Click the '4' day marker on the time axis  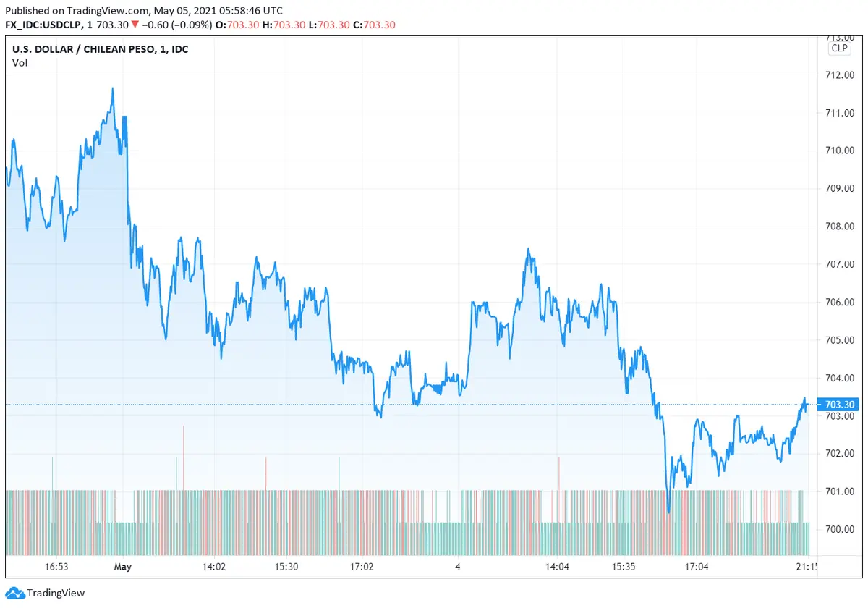pyautogui.click(x=458, y=567)
